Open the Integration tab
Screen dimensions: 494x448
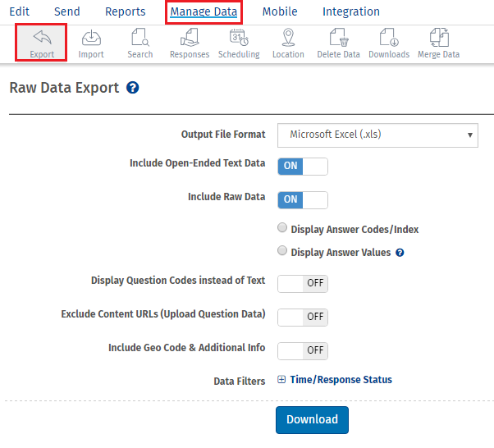pos(351,11)
